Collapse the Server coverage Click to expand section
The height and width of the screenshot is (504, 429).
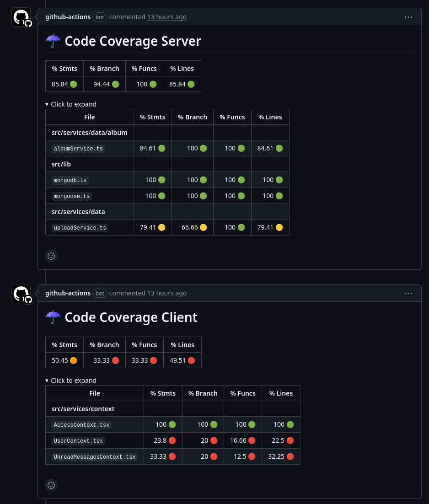[x=70, y=104]
